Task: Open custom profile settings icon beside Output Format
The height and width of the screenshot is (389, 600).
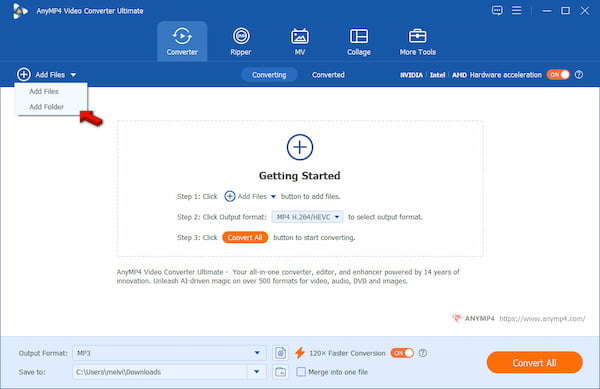Action: 280,353
